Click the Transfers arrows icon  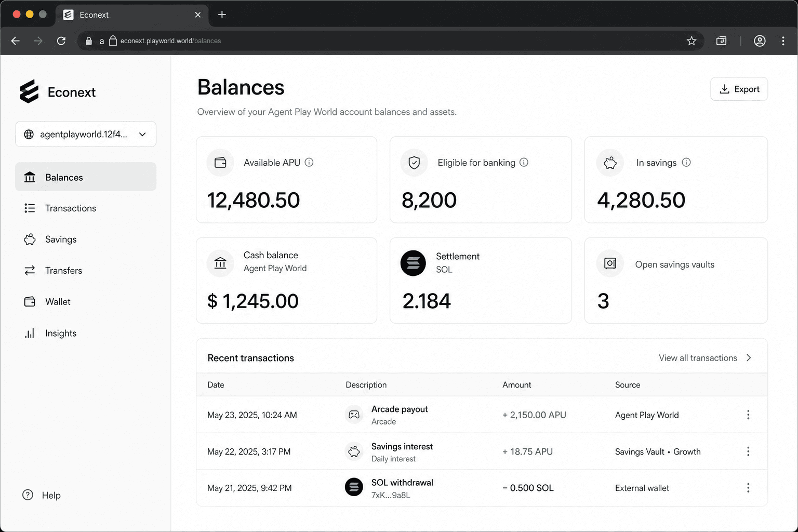click(30, 270)
